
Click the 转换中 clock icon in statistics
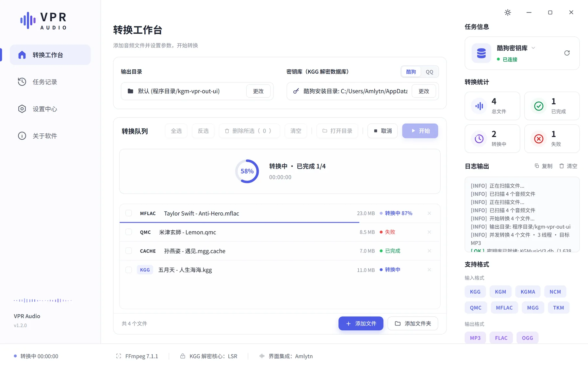pos(479,139)
